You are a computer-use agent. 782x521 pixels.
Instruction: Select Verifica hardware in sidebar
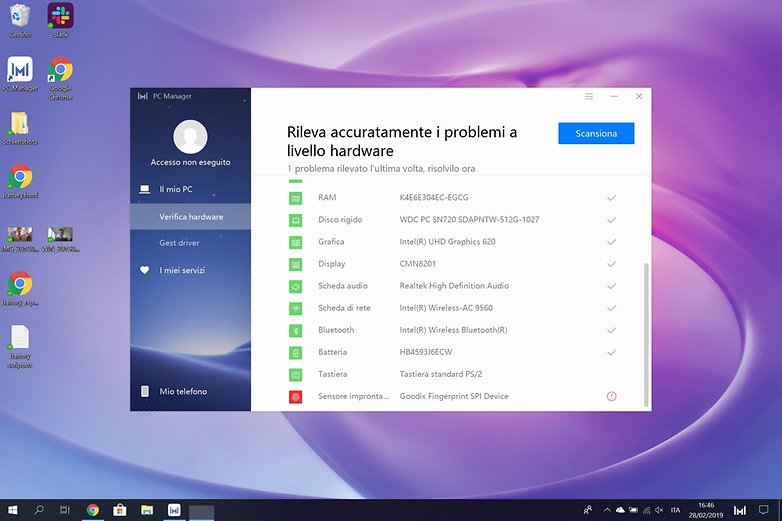(191, 216)
